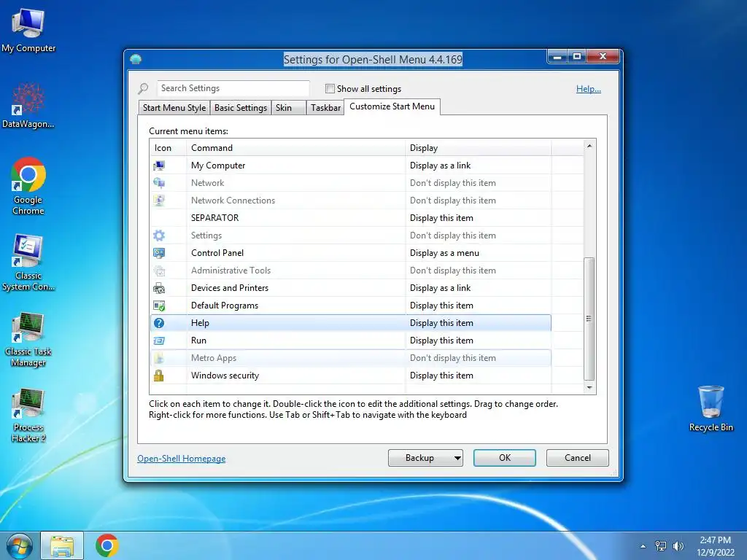
Task: Select the Customize Start Menu tab
Action: [x=392, y=106]
